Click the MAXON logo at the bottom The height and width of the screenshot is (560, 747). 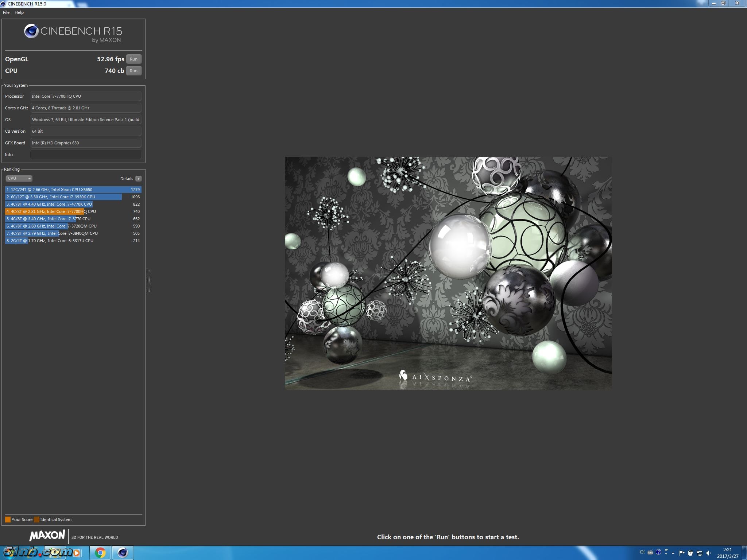(x=47, y=536)
